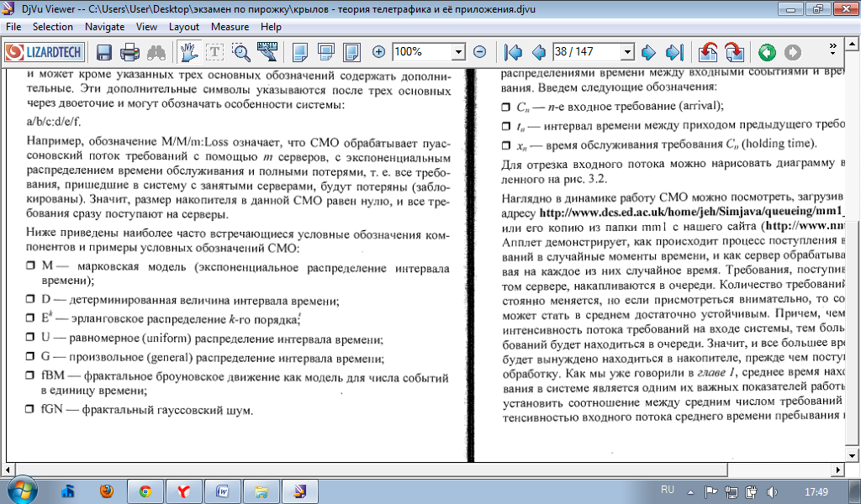The width and height of the screenshot is (861, 504).
Task: Open Yandex browser from the taskbar
Action: point(184,491)
